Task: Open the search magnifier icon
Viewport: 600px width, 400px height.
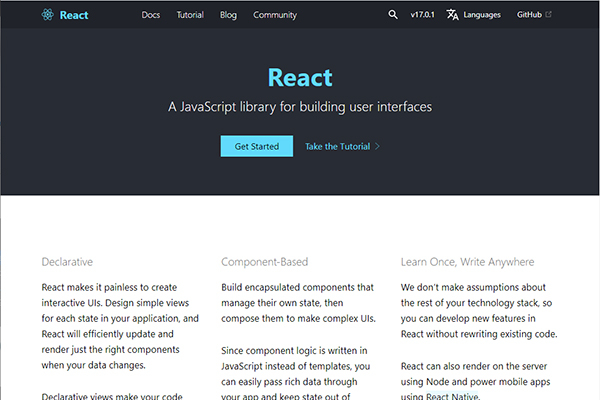Action: [x=393, y=15]
